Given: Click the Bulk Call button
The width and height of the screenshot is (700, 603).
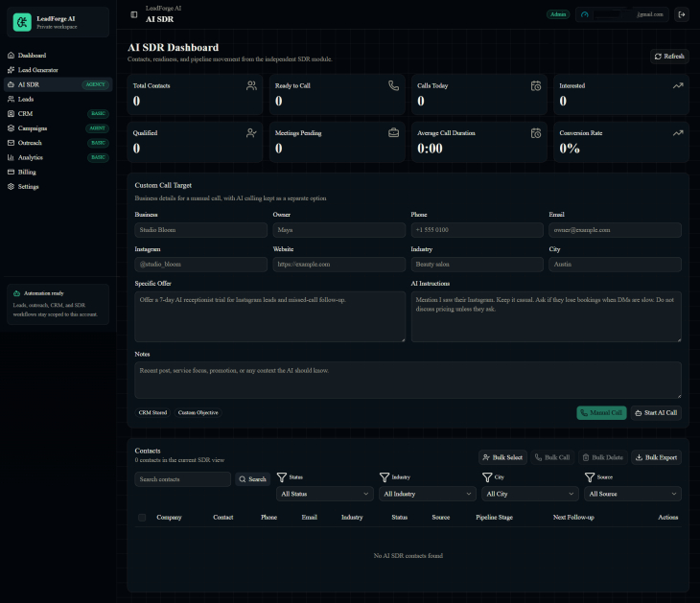Looking at the screenshot, I should (552, 457).
